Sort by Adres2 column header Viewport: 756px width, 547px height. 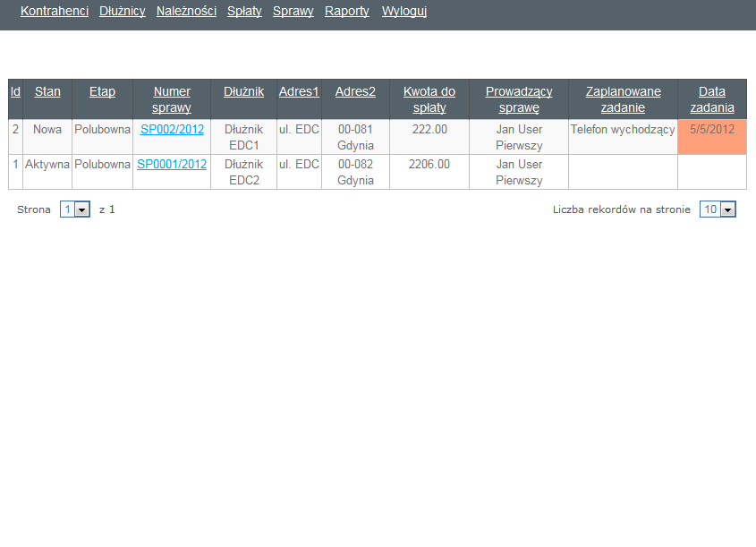(x=355, y=91)
